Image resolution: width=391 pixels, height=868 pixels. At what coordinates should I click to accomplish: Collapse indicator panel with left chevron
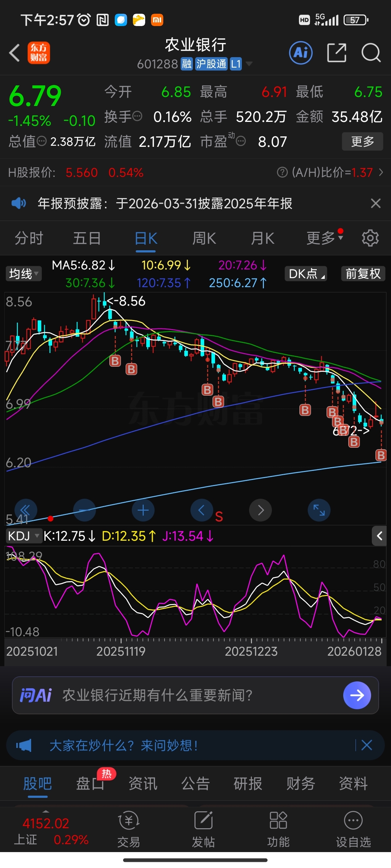click(379, 536)
